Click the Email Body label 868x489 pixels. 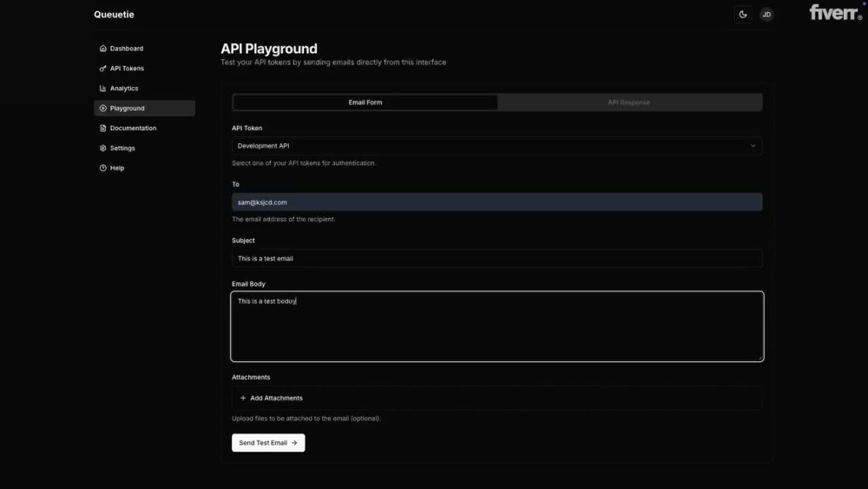(x=248, y=284)
